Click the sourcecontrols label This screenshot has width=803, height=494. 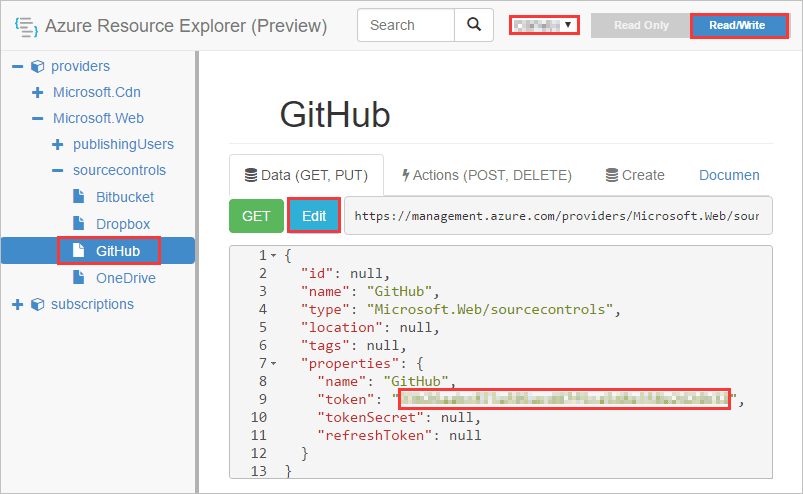[x=119, y=170]
